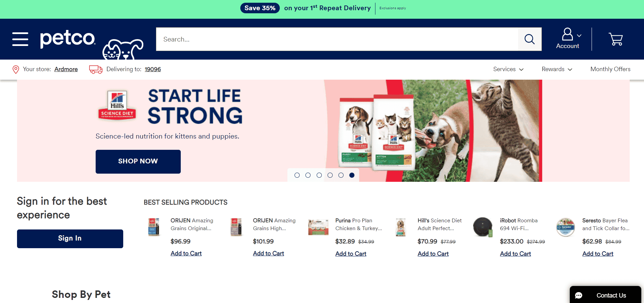Screen dimensions: 644x303
Task: Expand the Services dropdown menu
Action: [x=508, y=69]
